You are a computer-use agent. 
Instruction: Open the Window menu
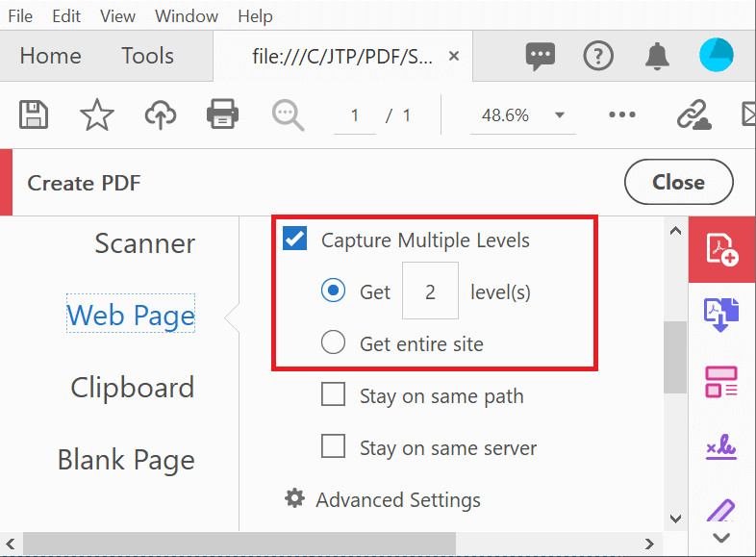coord(187,16)
